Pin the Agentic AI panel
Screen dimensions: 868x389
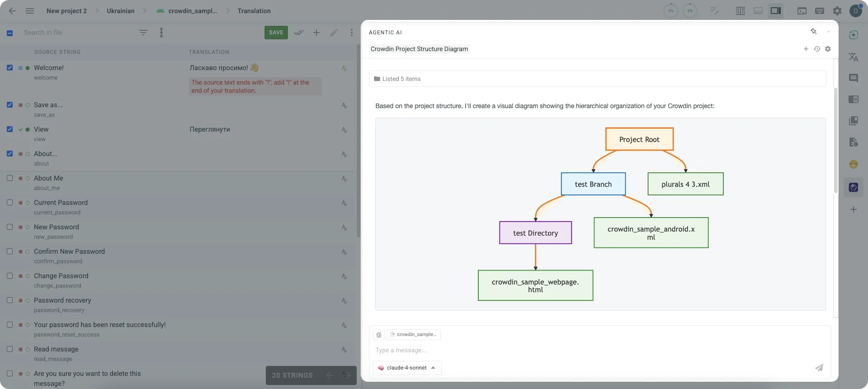click(x=813, y=31)
